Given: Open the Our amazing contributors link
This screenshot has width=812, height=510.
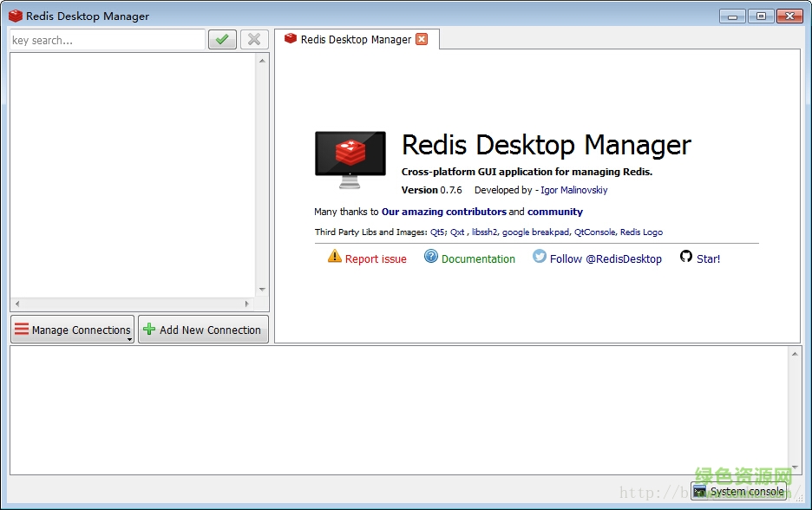Looking at the screenshot, I should (444, 211).
